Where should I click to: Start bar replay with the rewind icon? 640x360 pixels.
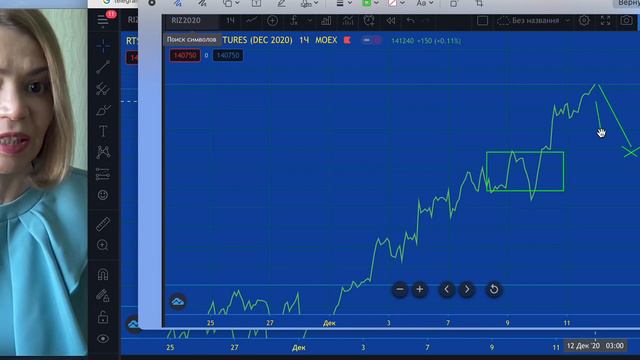click(x=391, y=20)
